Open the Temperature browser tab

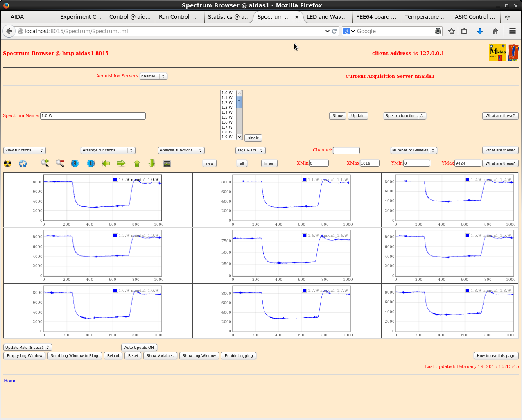(x=425, y=17)
